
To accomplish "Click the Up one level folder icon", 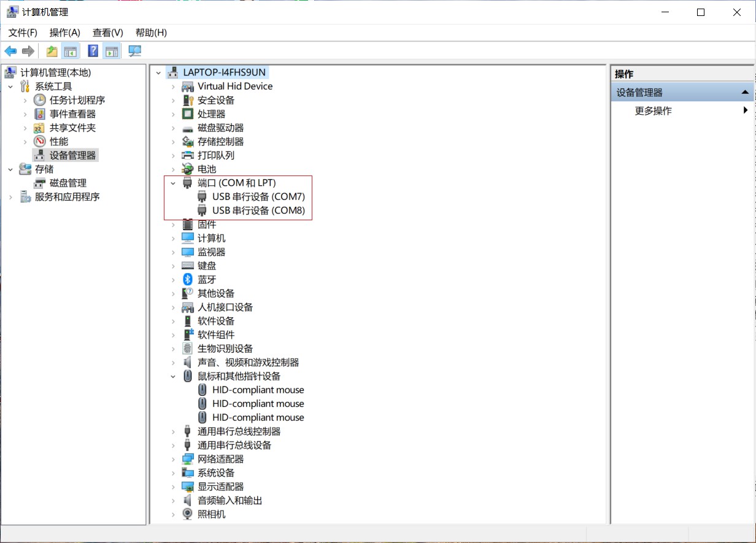I will pos(52,51).
